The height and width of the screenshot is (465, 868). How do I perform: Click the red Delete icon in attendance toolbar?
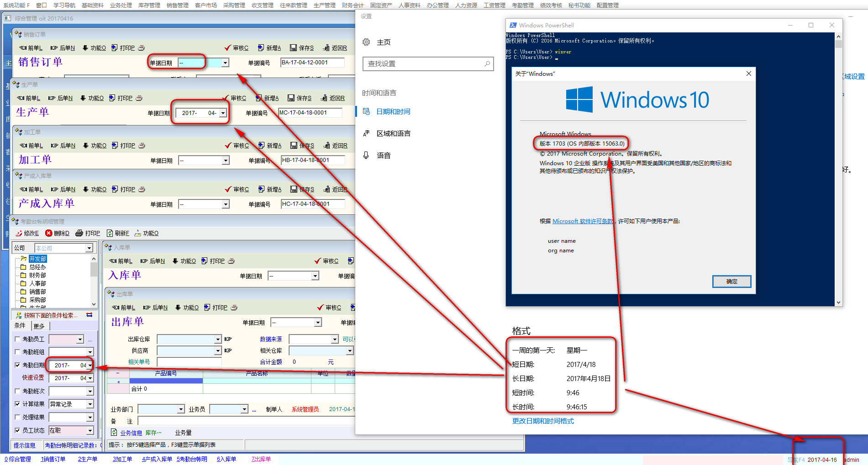[x=48, y=233]
